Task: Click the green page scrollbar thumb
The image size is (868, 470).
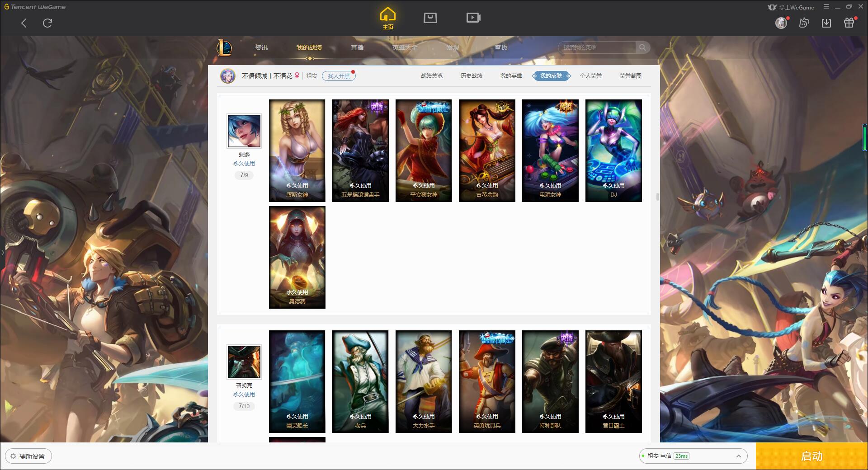Action: (x=865, y=137)
